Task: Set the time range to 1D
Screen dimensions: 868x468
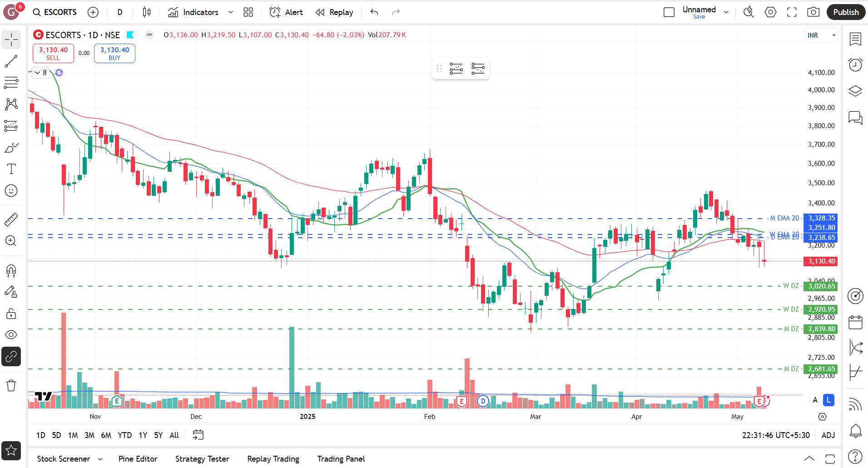Action: click(41, 435)
